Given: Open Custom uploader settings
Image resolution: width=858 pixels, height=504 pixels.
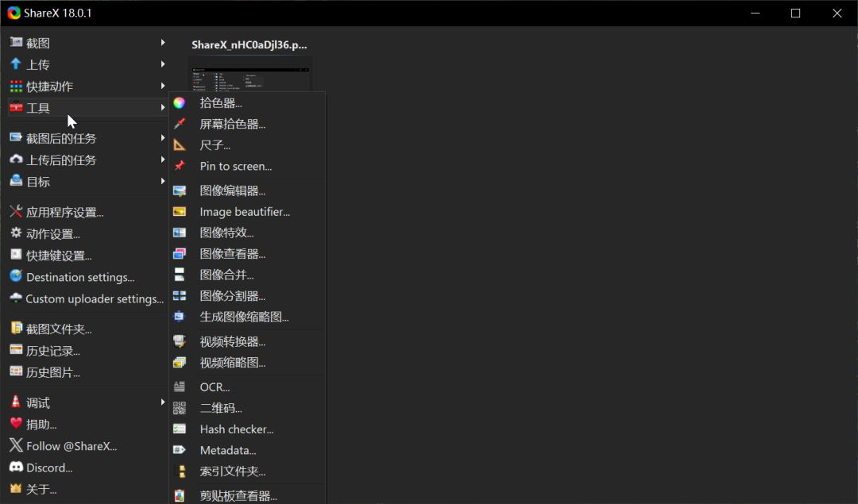Looking at the screenshot, I should (x=87, y=298).
